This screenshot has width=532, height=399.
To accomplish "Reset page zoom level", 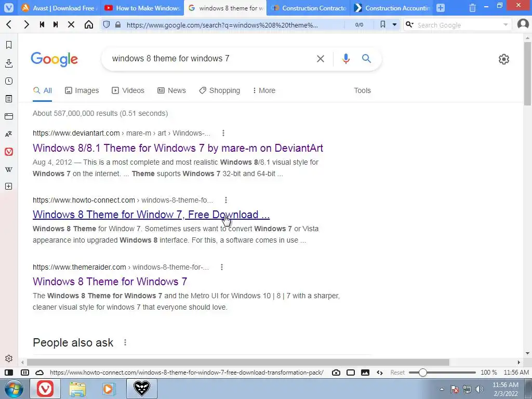I will coord(397,373).
